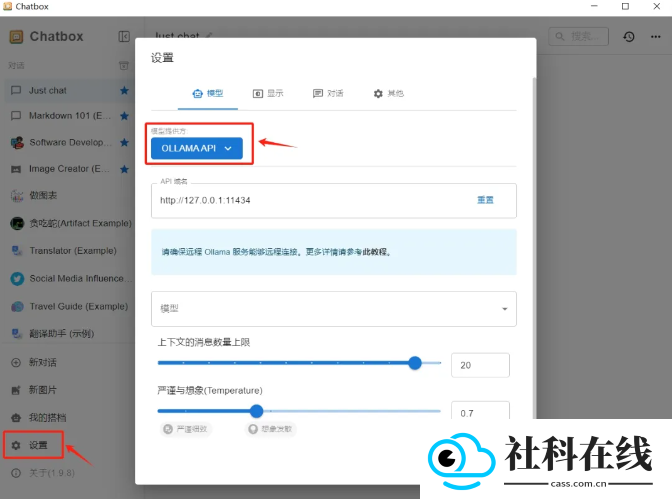Click the 搜索 search box in header
672x499 pixels.
578,36
